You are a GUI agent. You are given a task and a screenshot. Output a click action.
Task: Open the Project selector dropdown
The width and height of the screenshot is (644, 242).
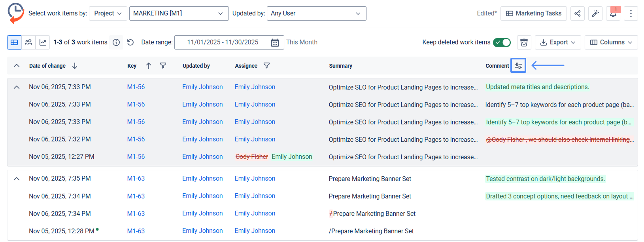point(108,13)
